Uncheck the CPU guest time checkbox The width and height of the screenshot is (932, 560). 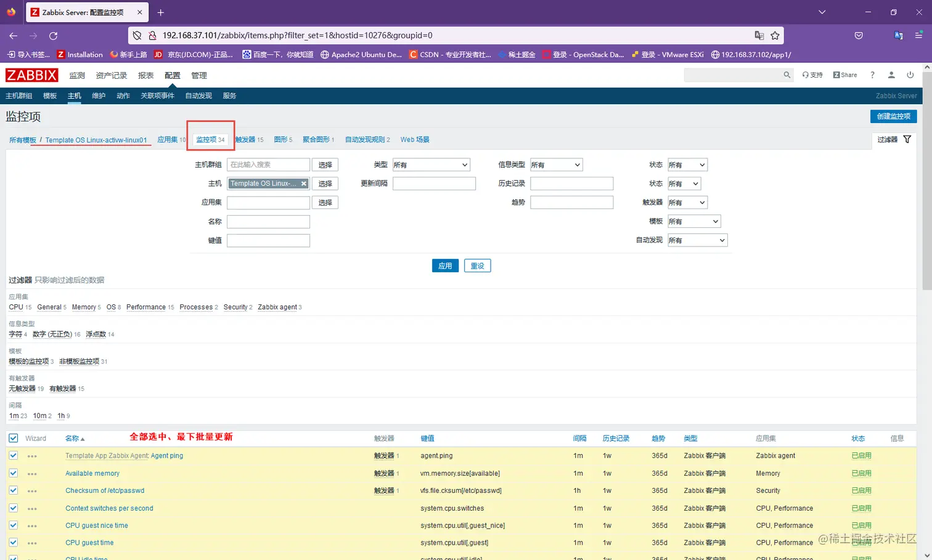[x=14, y=543]
